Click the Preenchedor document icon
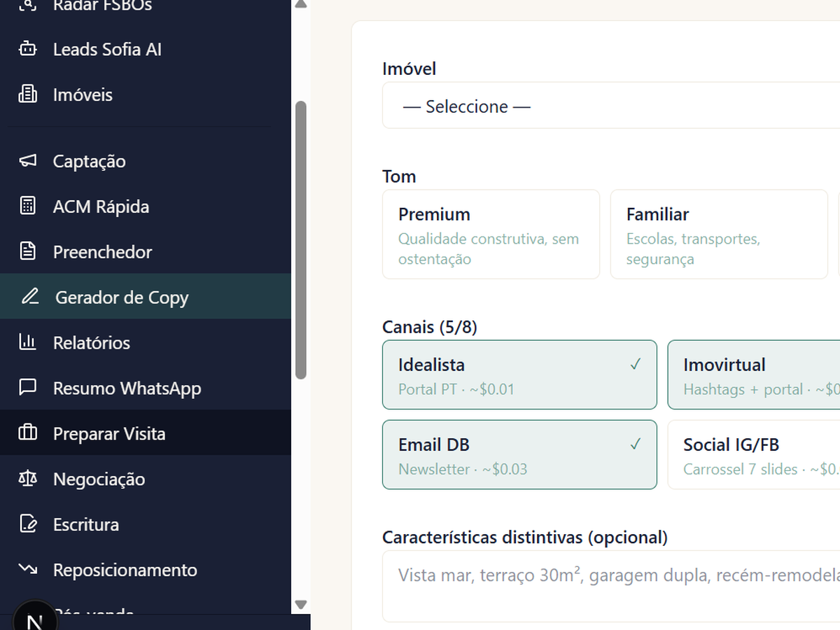840x630 pixels. click(27, 252)
